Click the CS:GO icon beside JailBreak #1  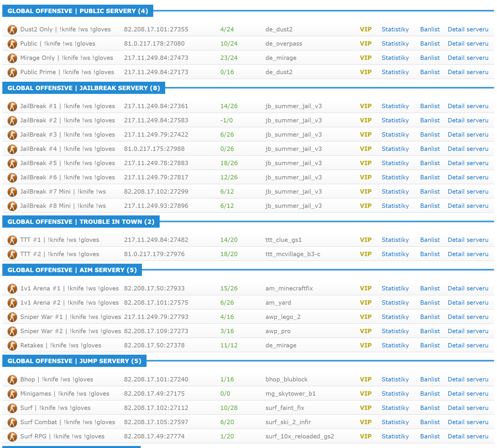(12, 106)
